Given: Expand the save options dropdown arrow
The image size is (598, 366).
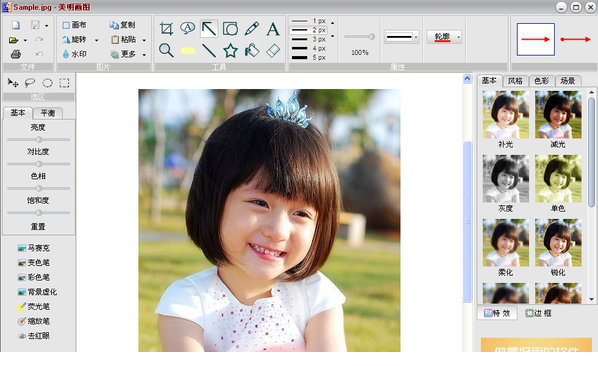Looking at the screenshot, I should [x=47, y=26].
